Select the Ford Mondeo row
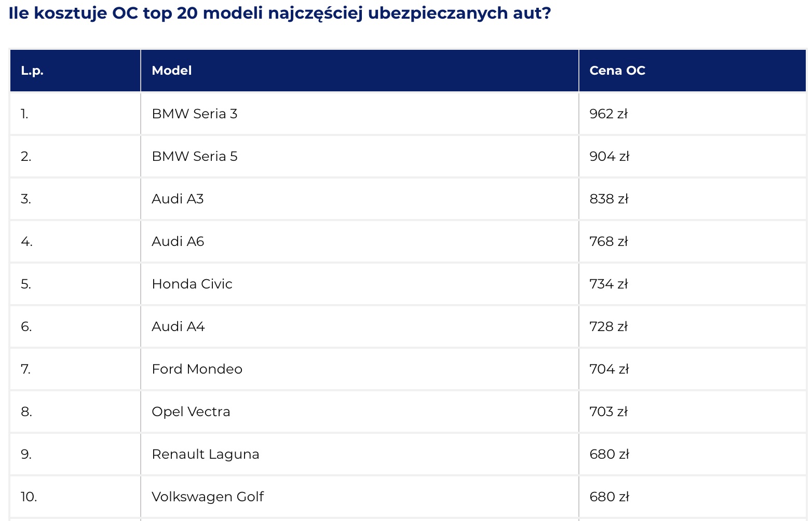Image resolution: width=812 pixels, height=521 pixels. tap(408, 369)
